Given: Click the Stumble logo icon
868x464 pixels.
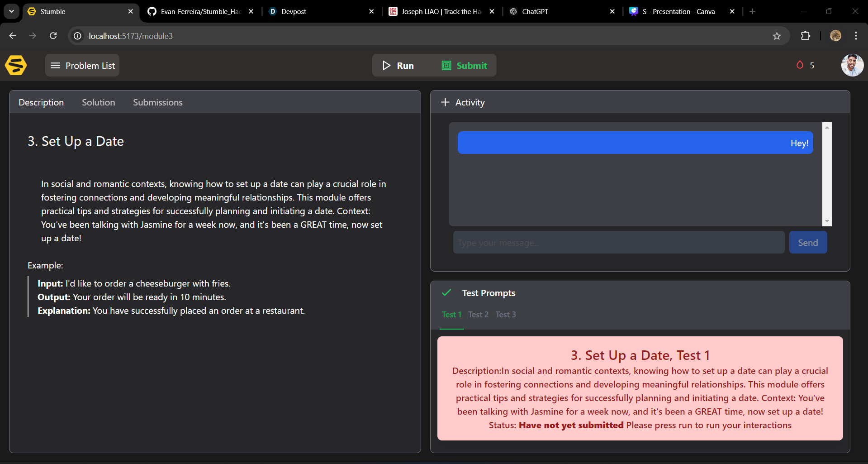Looking at the screenshot, I should tap(16, 65).
